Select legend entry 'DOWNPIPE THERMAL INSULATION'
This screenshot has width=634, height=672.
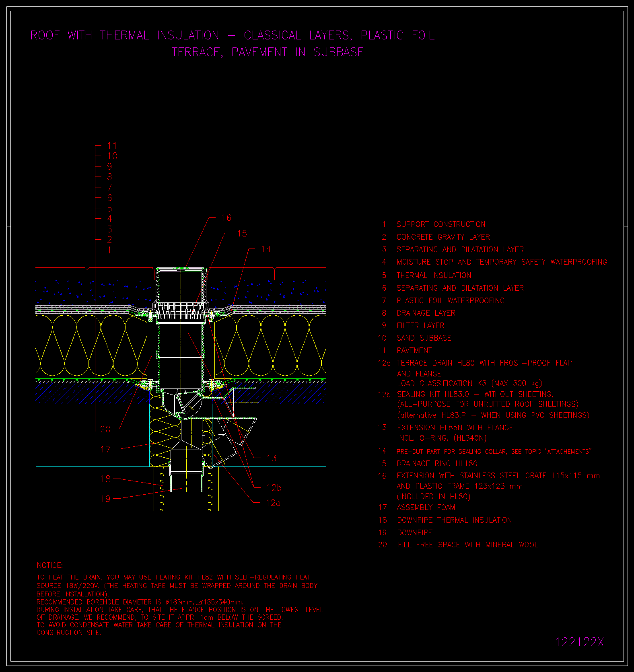(x=455, y=520)
